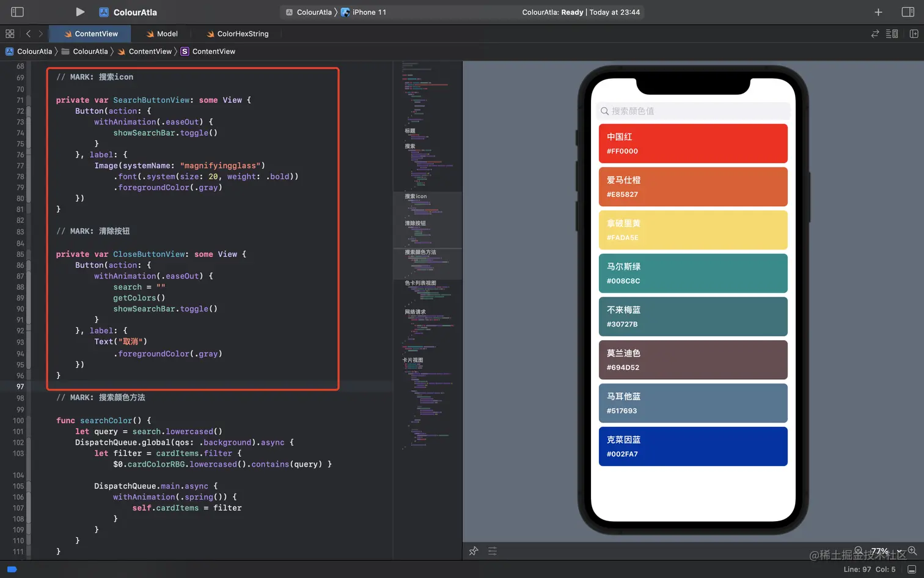Screen dimensions: 924x578
Task: Click the SearchButtonView identifier in code
Action: [x=151, y=100]
